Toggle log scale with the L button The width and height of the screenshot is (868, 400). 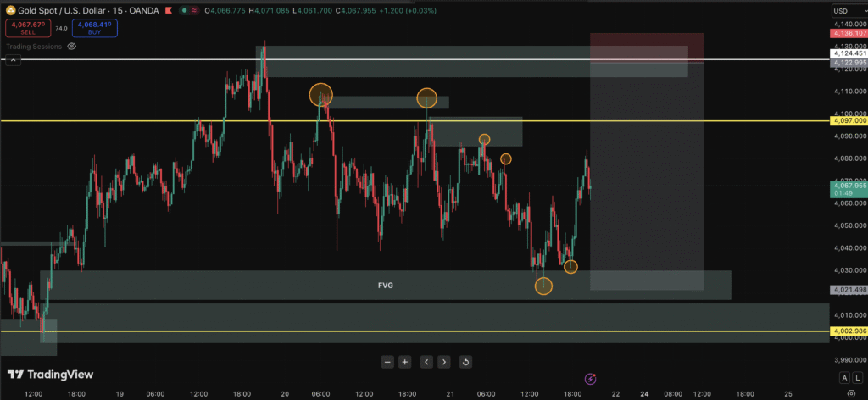pyautogui.click(x=857, y=377)
